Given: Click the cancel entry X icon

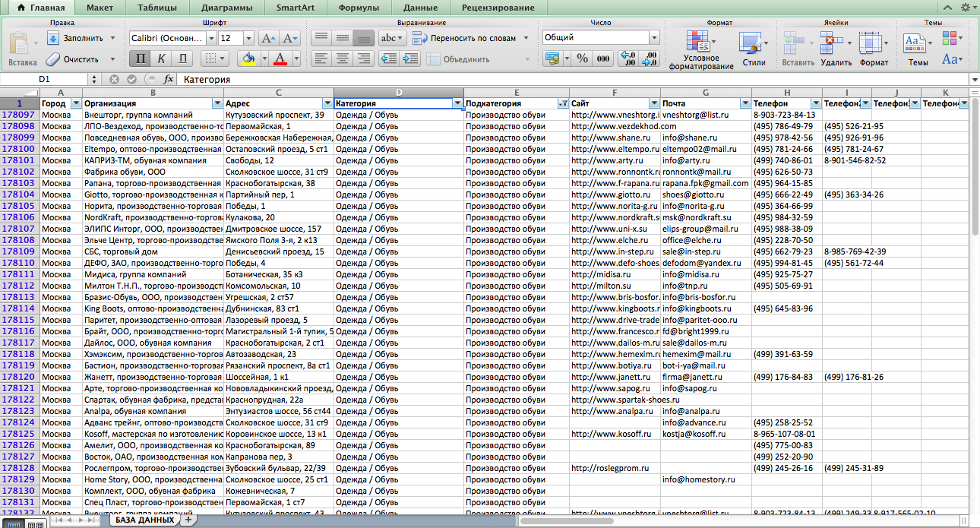Looking at the screenshot, I should 115,79.
